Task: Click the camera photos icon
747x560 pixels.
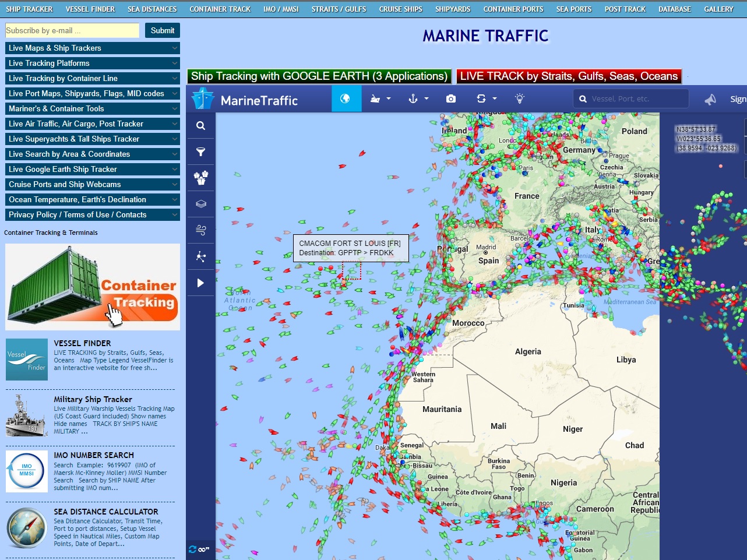Action: click(x=450, y=99)
